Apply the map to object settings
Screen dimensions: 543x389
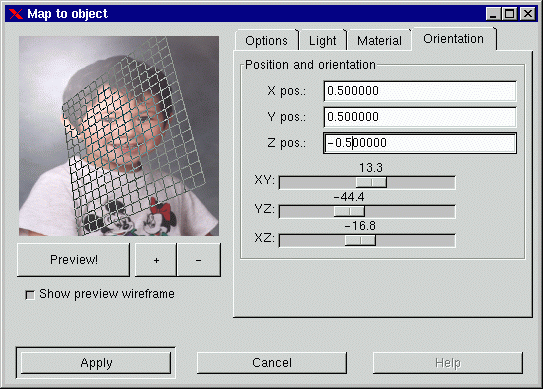(x=96, y=363)
